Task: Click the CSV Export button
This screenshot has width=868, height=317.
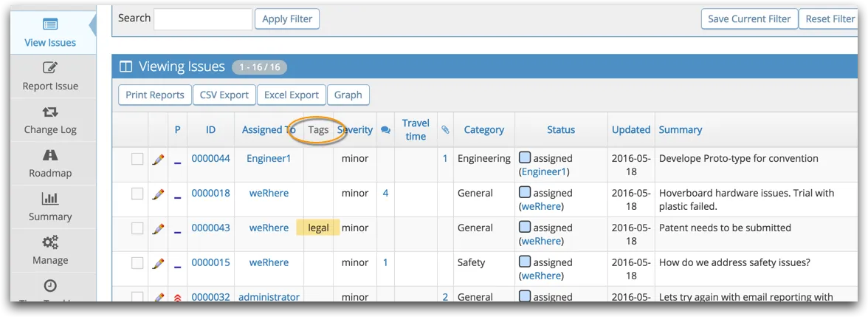Action: (x=224, y=95)
